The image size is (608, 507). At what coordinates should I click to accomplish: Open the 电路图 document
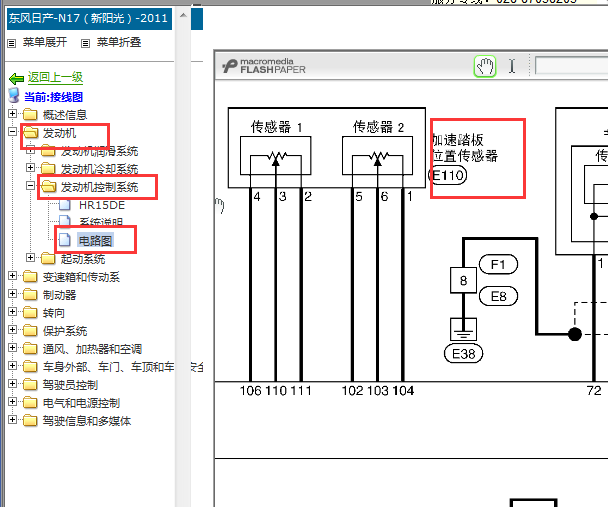[x=95, y=241]
